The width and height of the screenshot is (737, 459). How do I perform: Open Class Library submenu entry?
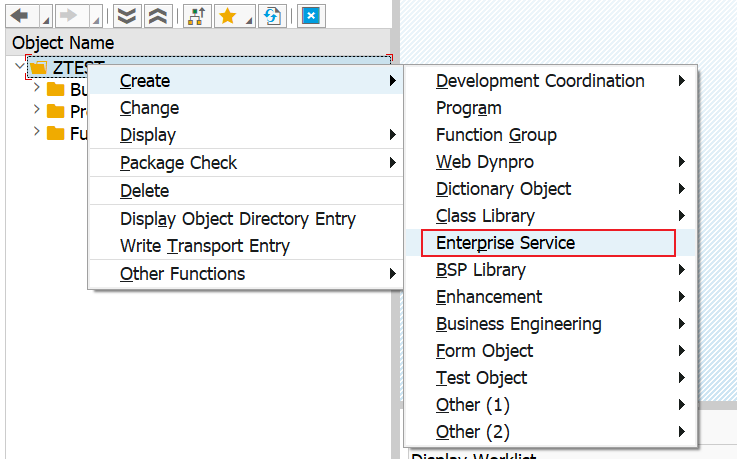pos(550,216)
